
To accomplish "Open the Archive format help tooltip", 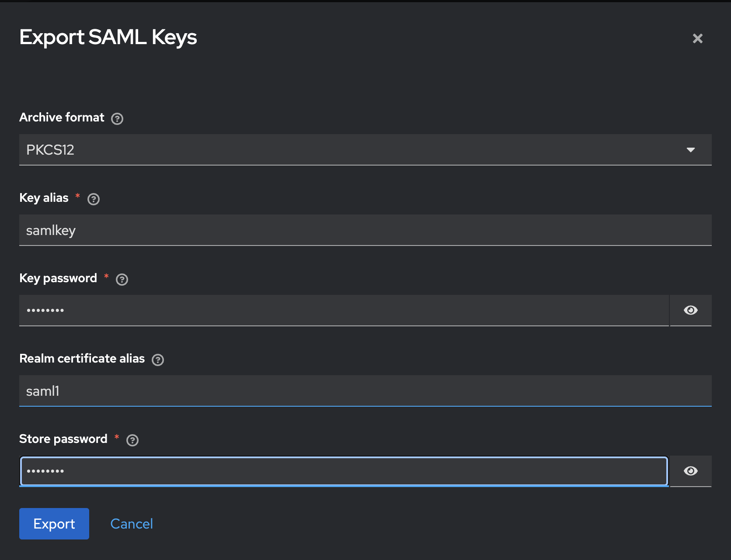I will click(x=117, y=118).
